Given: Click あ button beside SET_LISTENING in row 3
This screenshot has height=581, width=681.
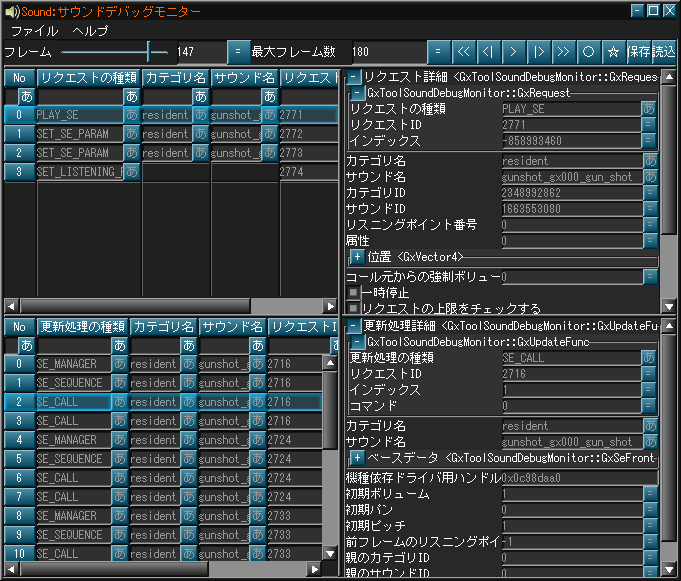Looking at the screenshot, I should tap(132, 172).
